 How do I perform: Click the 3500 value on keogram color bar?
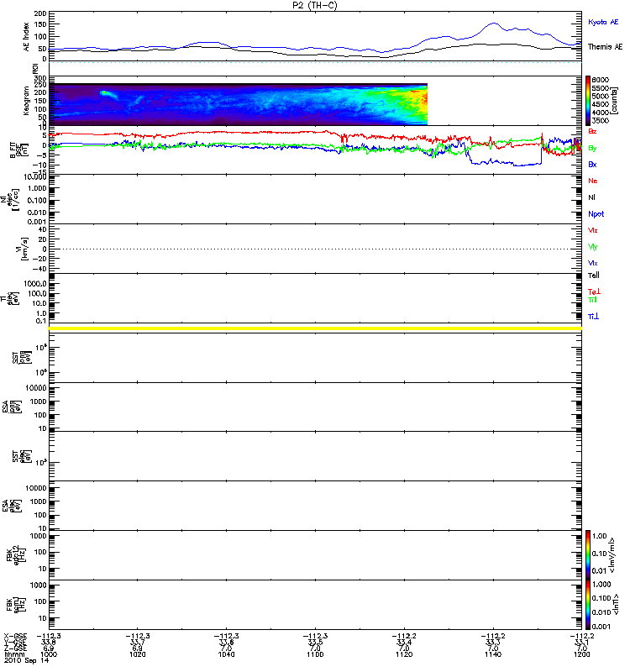[x=600, y=121]
